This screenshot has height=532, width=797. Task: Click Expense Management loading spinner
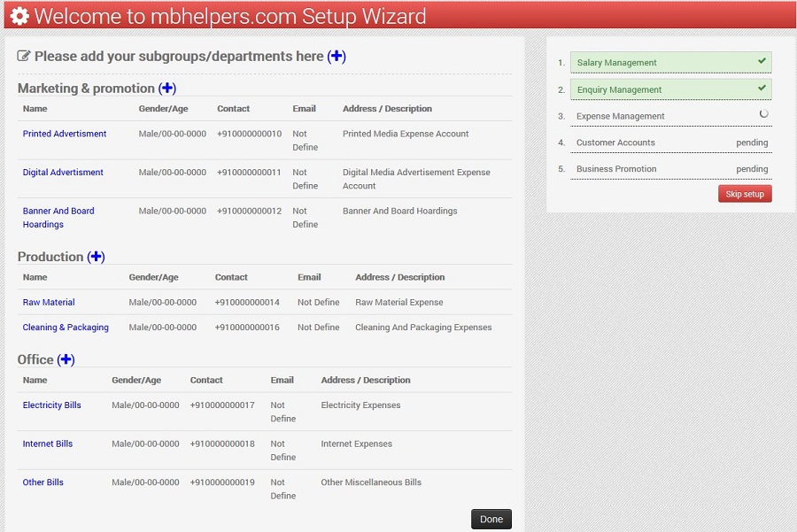(763, 114)
